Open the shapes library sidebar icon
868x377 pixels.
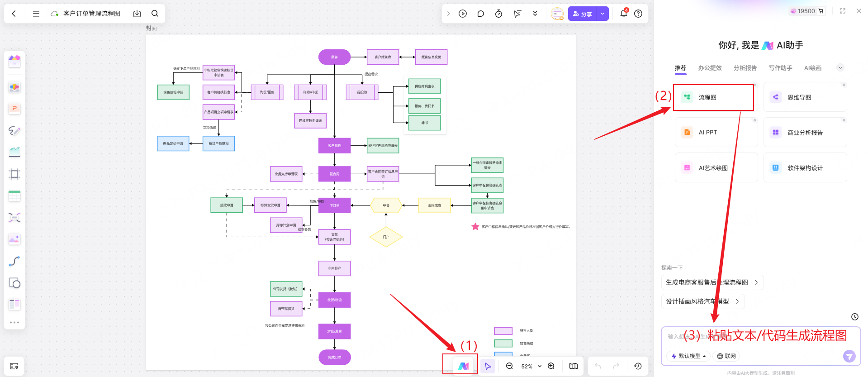click(14, 87)
